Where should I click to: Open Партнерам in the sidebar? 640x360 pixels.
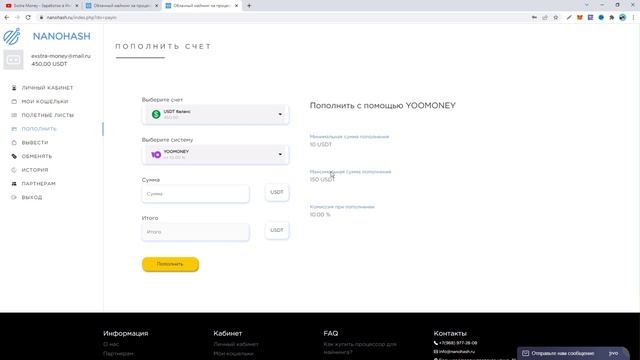point(38,184)
